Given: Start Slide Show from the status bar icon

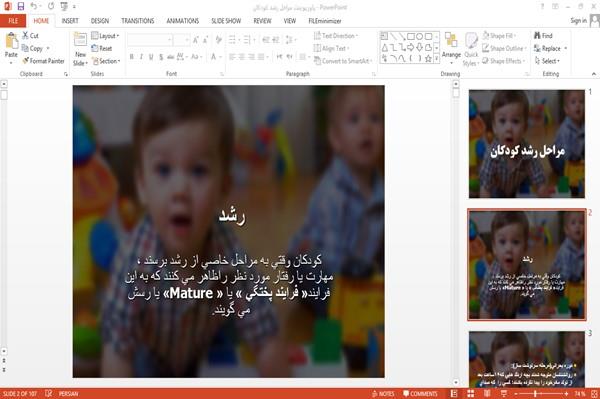Looking at the screenshot, I should pyautogui.click(x=504, y=394).
